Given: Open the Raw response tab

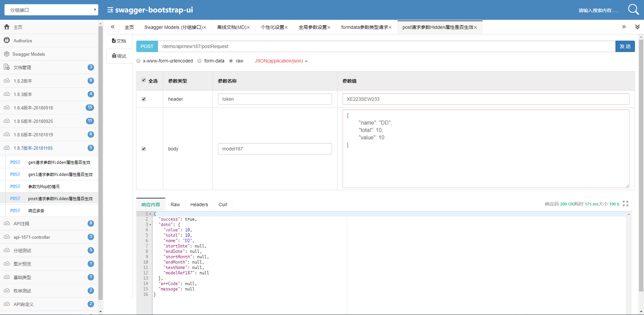Looking at the screenshot, I should (175, 205).
